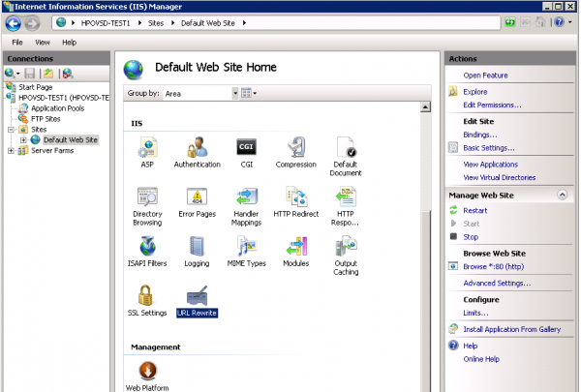Click Install Application From Gallery
This screenshot has width=581, height=392.
coord(511,329)
